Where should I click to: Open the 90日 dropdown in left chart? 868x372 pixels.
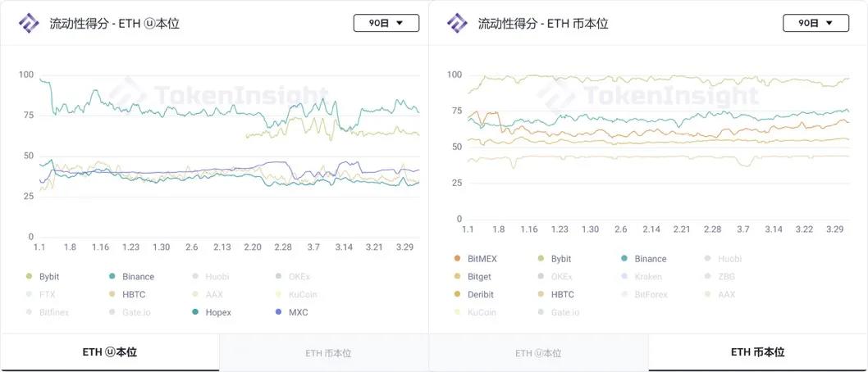[x=386, y=23]
